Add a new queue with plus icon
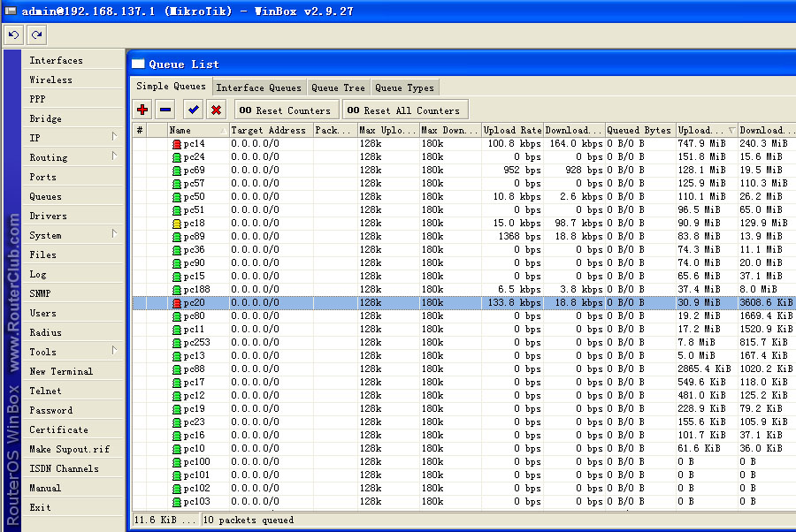 click(x=142, y=110)
